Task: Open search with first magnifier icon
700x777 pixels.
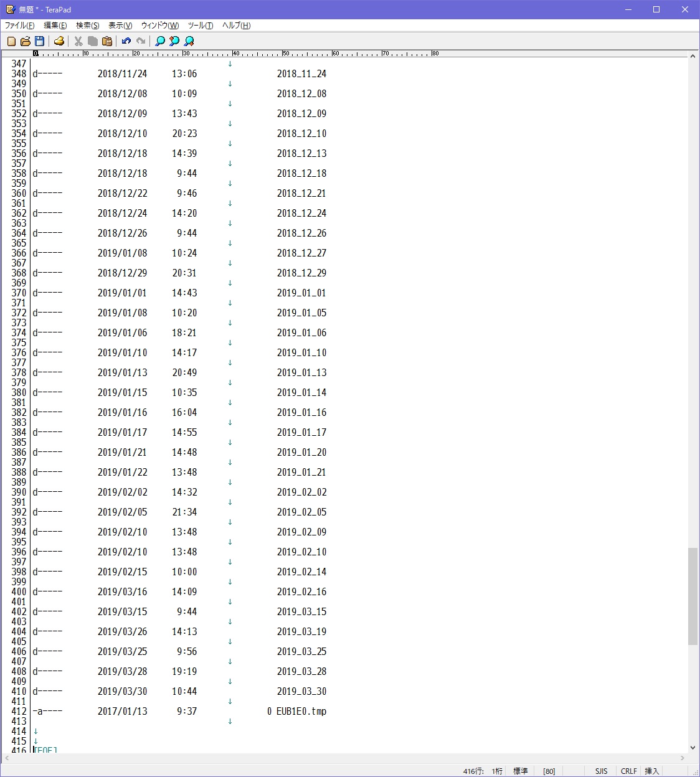Action: 160,41
